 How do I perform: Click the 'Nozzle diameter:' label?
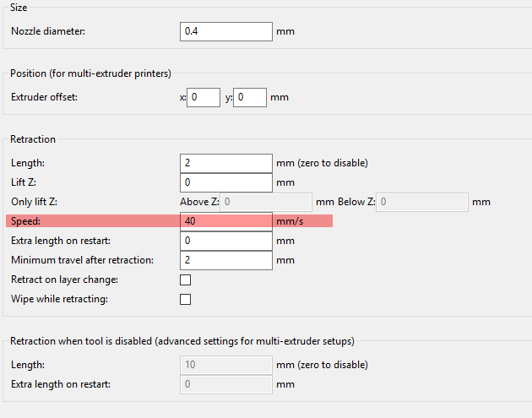pos(49,32)
